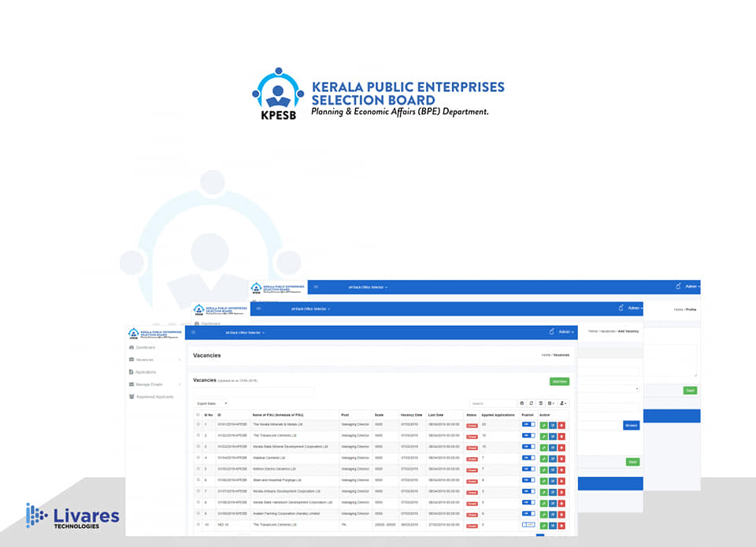Open Vacancies in the sidebar
This screenshot has height=547, width=756.
tap(141, 360)
